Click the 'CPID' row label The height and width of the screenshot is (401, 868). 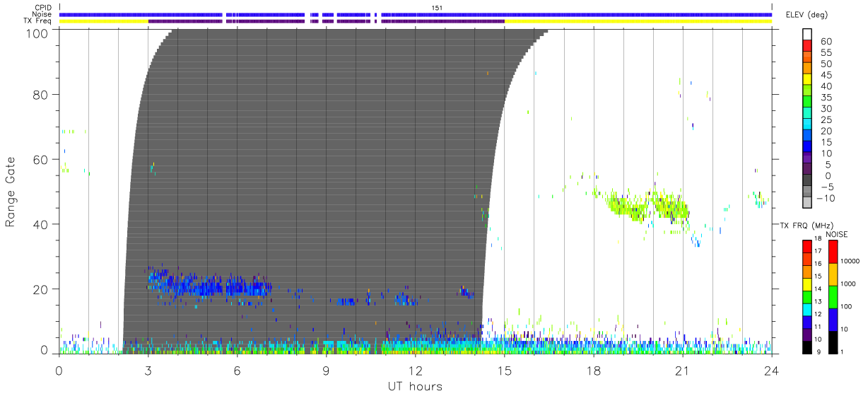(x=43, y=8)
